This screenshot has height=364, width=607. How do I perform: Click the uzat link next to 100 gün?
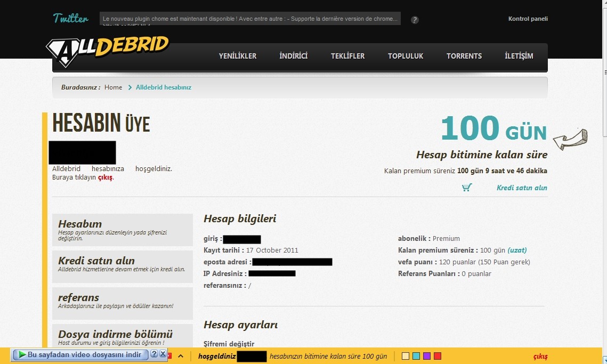point(517,250)
